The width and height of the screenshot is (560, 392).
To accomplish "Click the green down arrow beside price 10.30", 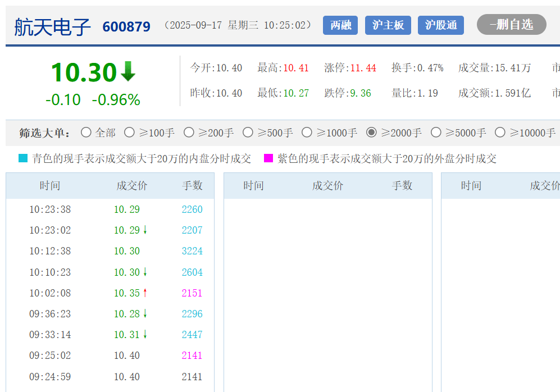I will 128,71.
